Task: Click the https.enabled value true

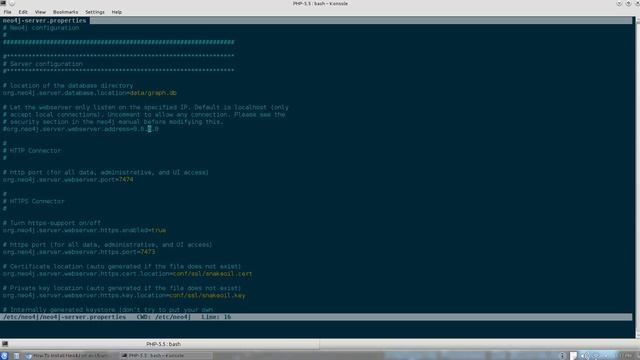Action: (158, 230)
